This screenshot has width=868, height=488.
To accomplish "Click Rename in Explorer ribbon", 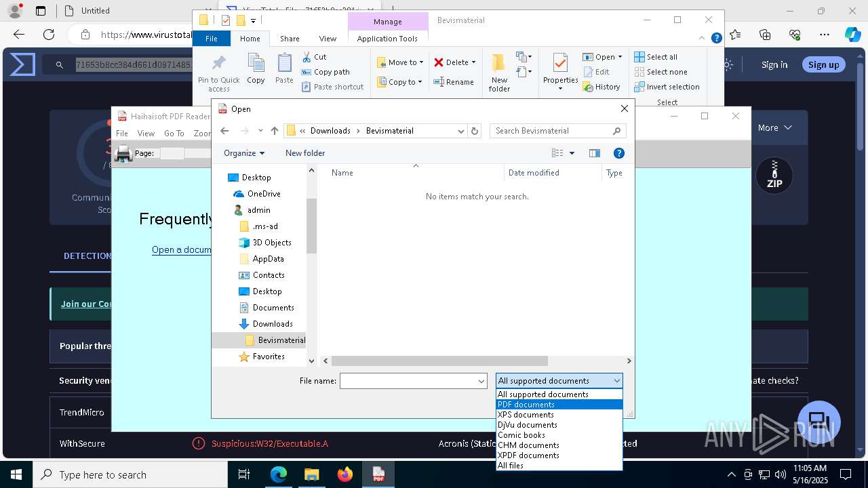I will click(x=454, y=82).
